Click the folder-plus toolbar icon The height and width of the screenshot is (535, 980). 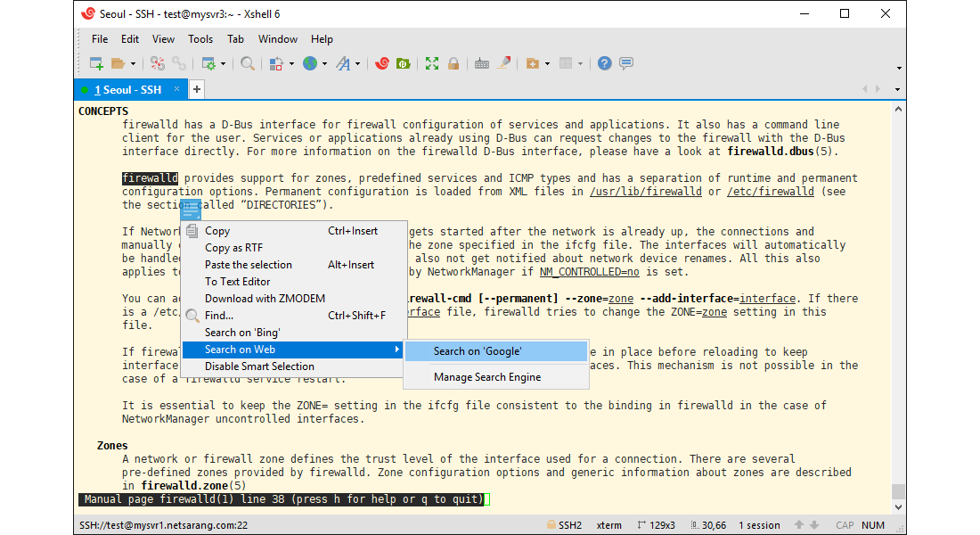pos(533,63)
